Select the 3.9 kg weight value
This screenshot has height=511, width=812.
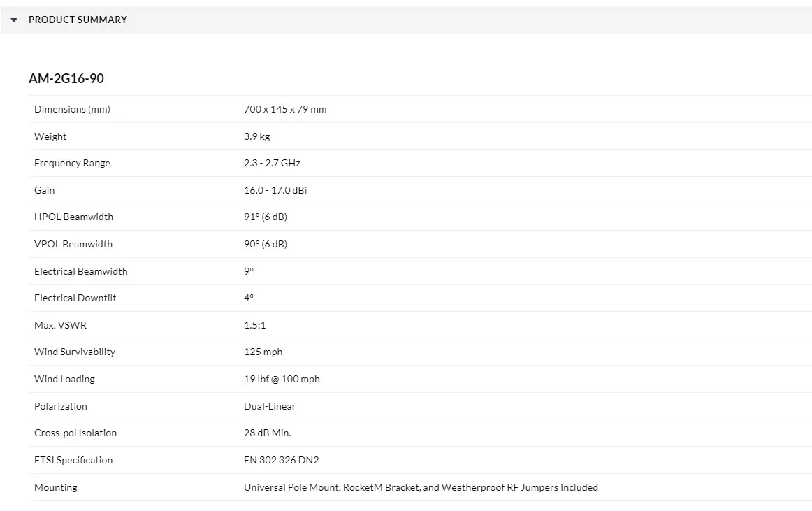[x=256, y=136]
